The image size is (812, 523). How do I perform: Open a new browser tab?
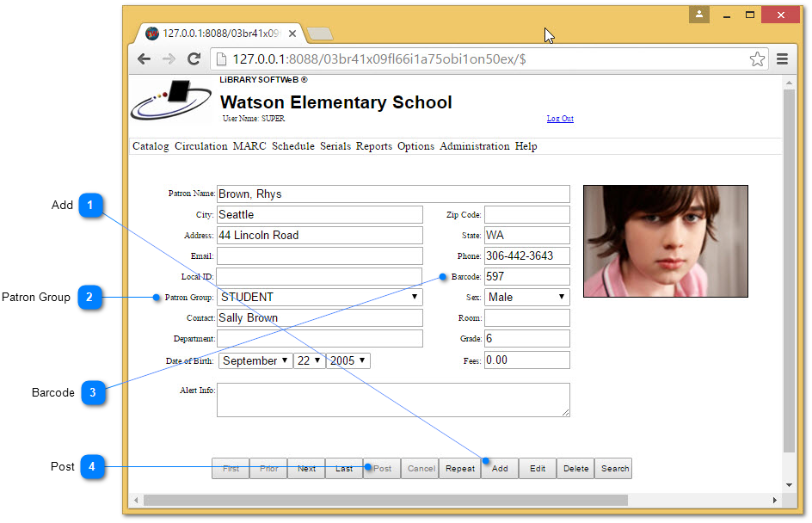pos(320,34)
